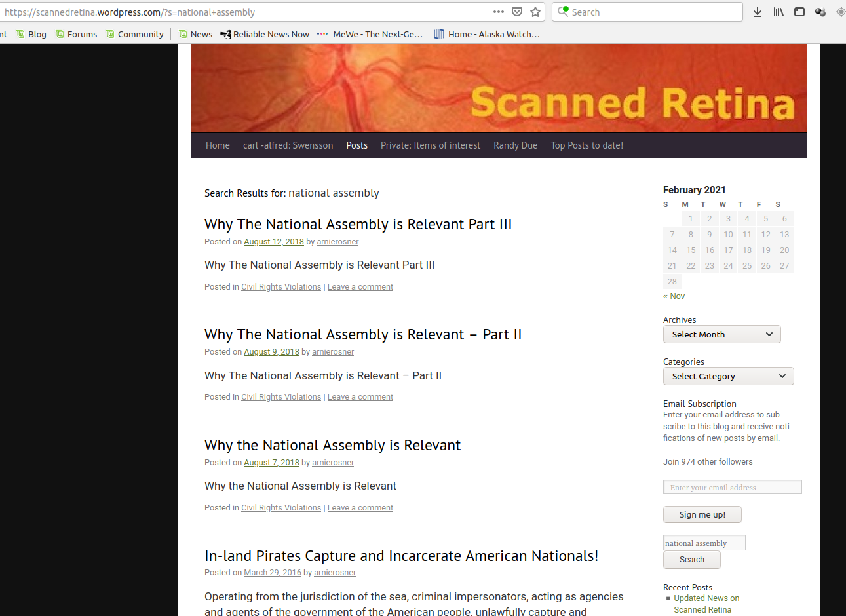Expand the Archives Select Month dropdown
Viewport: 846px width, 616px height.
[721, 334]
